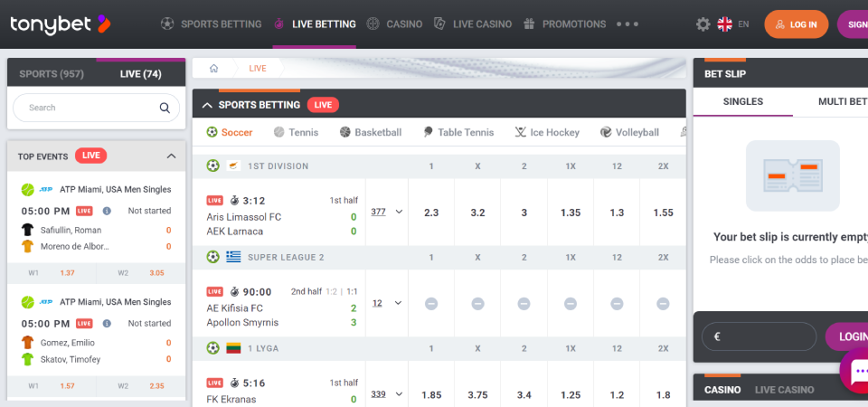Focus the euro stake input field
This screenshot has width=868, height=407.
pyautogui.click(x=759, y=336)
